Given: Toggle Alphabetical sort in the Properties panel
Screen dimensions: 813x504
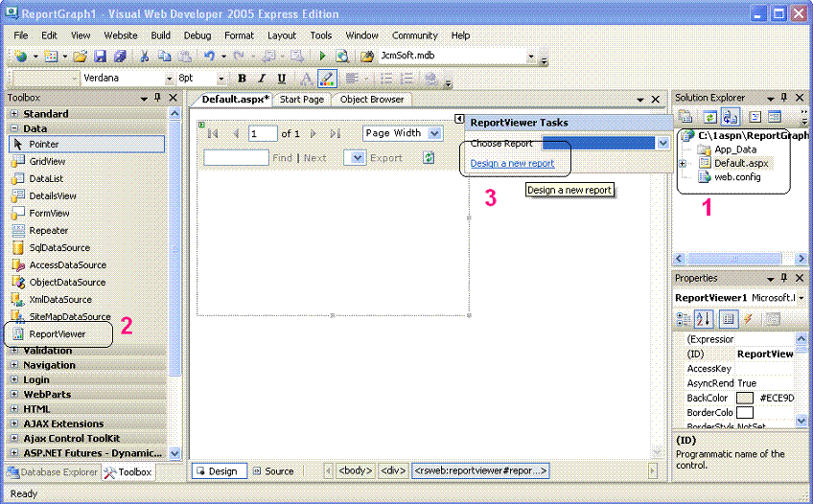Looking at the screenshot, I should pyautogui.click(x=704, y=319).
